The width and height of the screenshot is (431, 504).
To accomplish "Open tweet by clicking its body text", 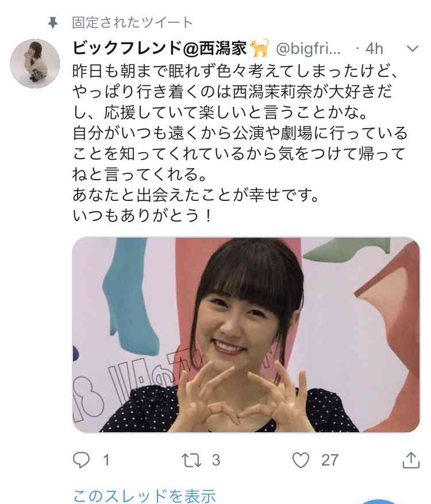I will click(x=240, y=143).
